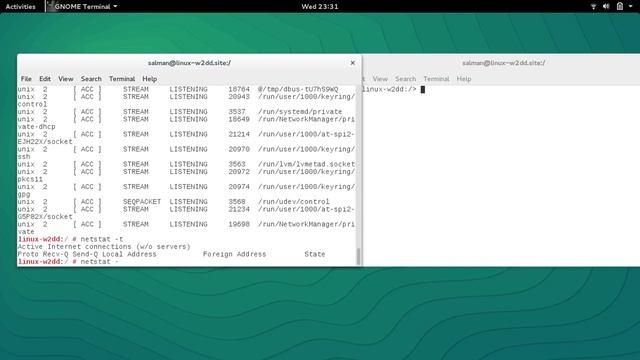Click '/run/udev/control' path text
This screenshot has width=640, height=360.
[293, 202]
